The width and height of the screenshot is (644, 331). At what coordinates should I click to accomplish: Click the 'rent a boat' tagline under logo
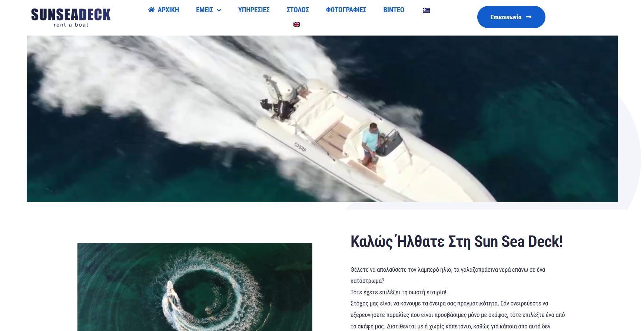(71, 25)
